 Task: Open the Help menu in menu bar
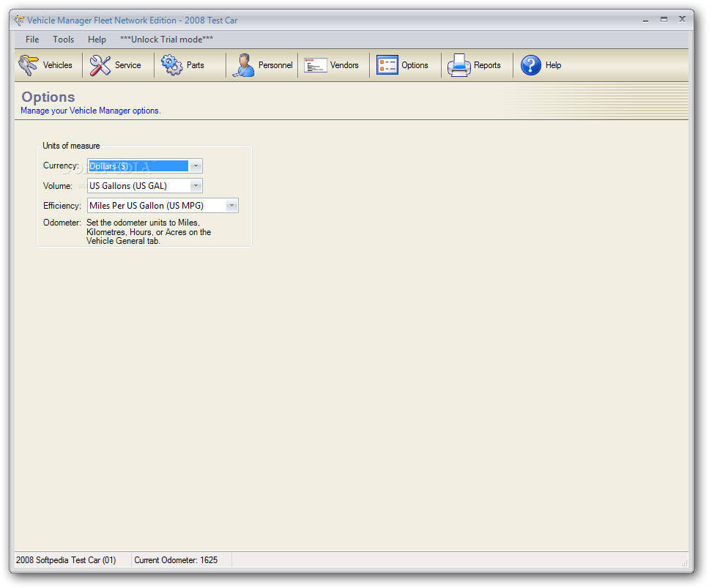coord(97,40)
